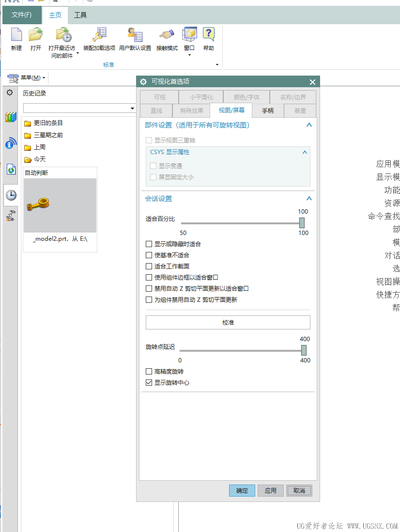The image size is (400, 532).
Task: Click the resource bar settings gear
Action: click(10, 93)
